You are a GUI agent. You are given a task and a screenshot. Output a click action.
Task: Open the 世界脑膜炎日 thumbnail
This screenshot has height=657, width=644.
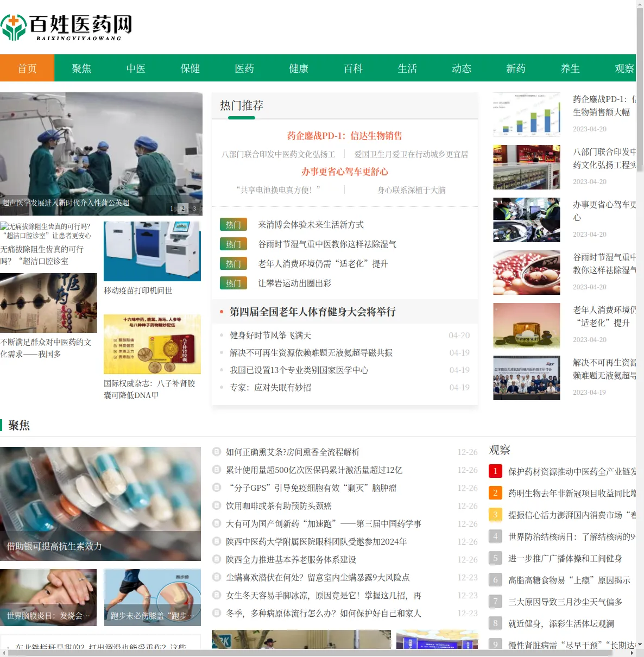(48, 597)
